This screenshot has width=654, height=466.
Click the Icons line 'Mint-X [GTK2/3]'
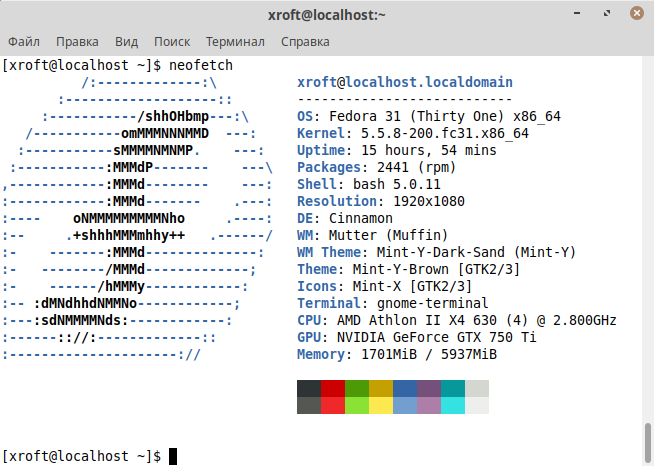point(412,287)
